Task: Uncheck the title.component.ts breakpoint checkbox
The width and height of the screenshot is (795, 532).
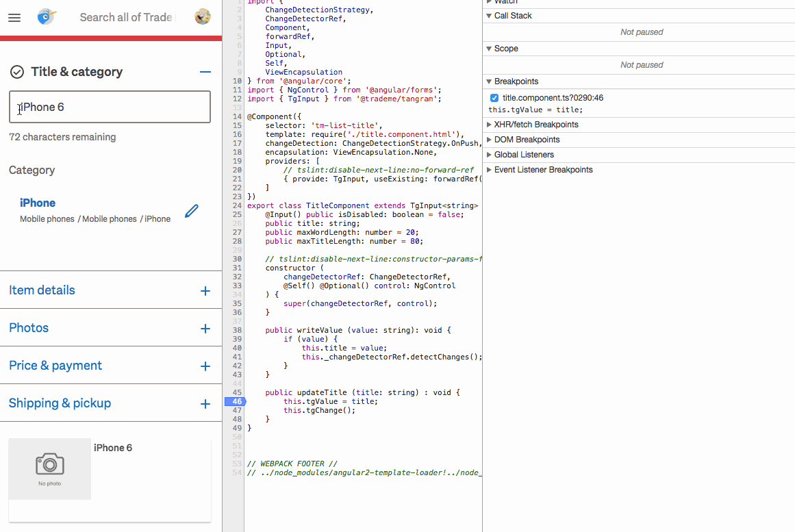Action: pyautogui.click(x=494, y=97)
